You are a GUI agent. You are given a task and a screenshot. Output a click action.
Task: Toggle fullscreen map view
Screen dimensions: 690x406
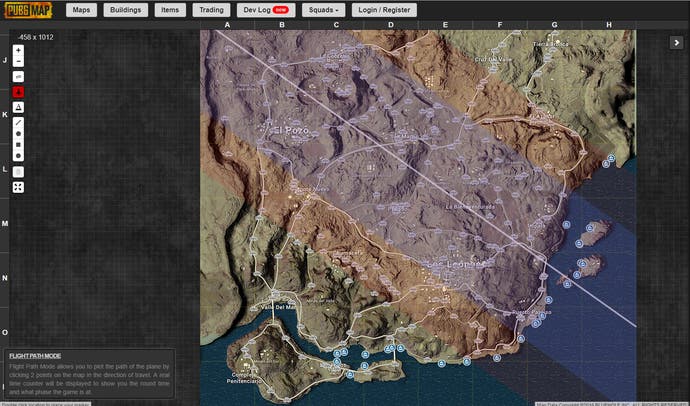(x=18, y=187)
